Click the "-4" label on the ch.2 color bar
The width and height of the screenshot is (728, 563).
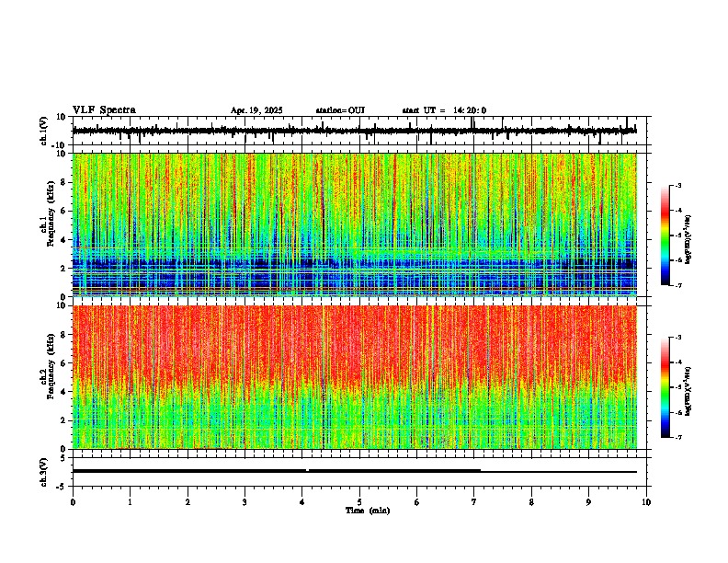(x=677, y=362)
